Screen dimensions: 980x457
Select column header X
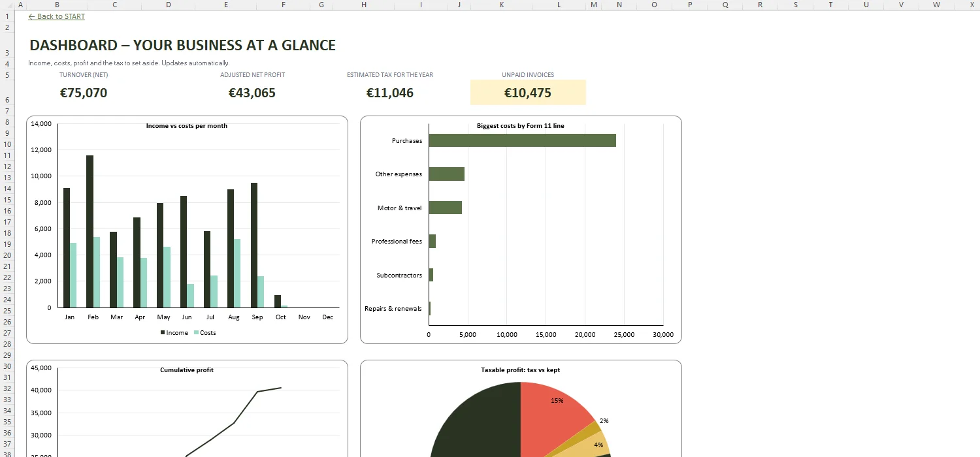(x=973, y=5)
